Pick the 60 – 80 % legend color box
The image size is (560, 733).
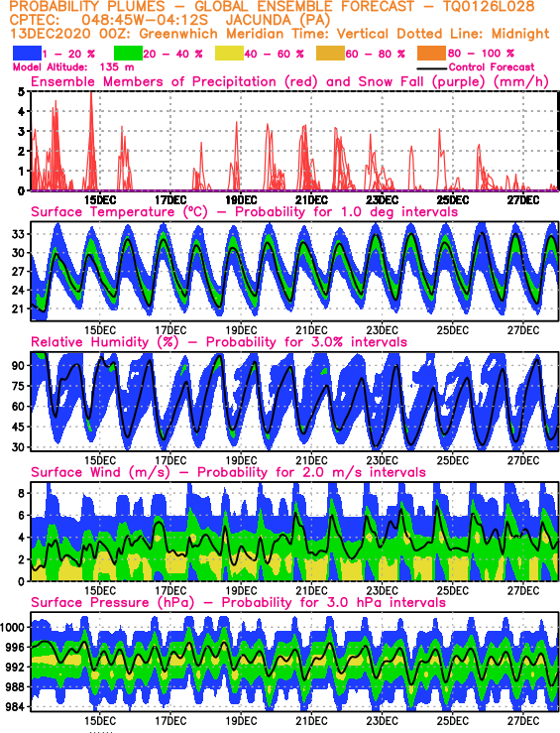(x=331, y=54)
